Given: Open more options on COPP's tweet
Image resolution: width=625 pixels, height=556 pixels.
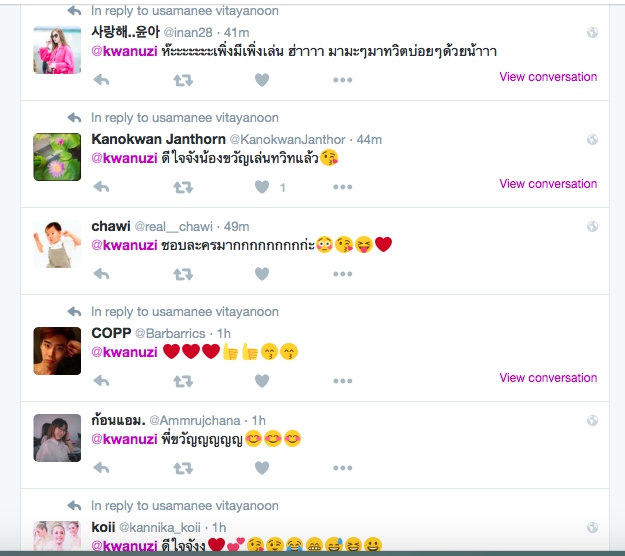Looking at the screenshot, I should tap(342, 381).
